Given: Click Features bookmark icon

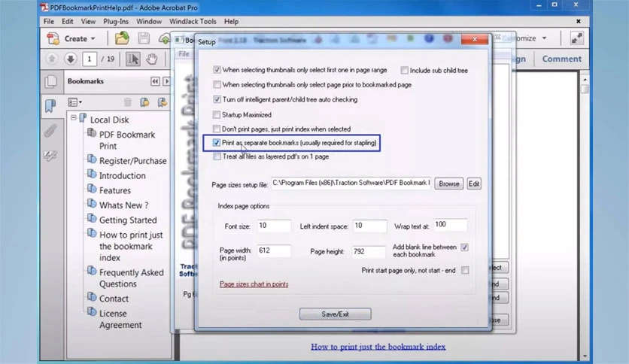Looking at the screenshot, I should (x=92, y=189).
